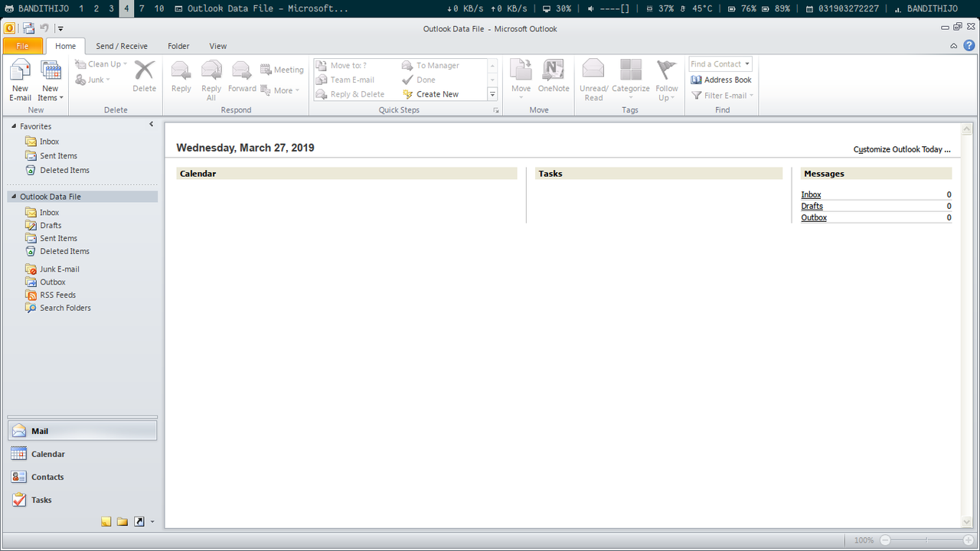Minimize the ribbon using the caret
This screenshot has width=980, height=551.
pos(953,46)
